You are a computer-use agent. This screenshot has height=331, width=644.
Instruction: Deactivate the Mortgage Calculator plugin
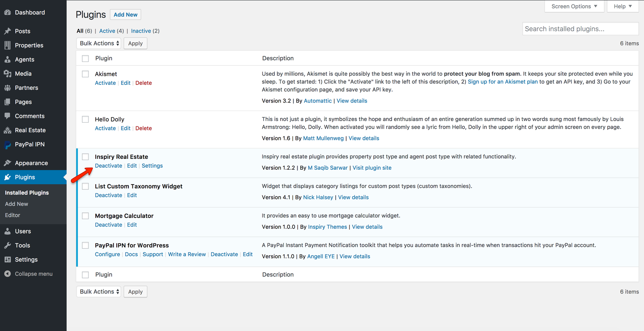pos(109,225)
